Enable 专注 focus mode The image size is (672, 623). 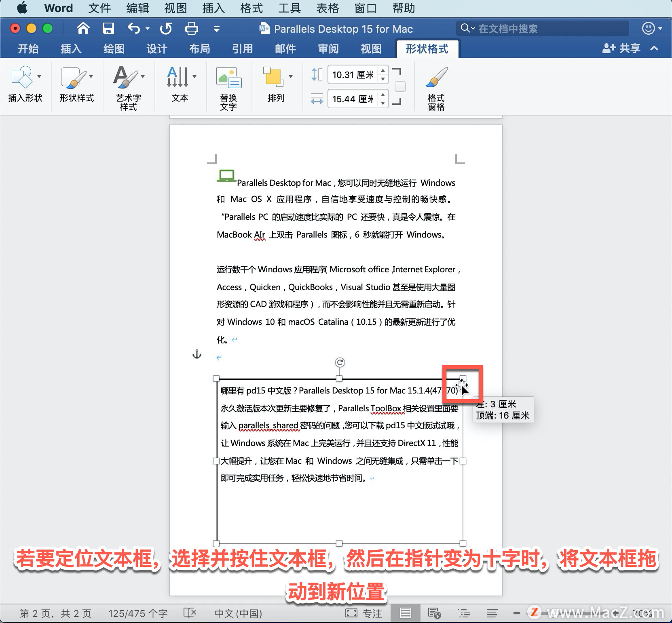[x=364, y=613]
